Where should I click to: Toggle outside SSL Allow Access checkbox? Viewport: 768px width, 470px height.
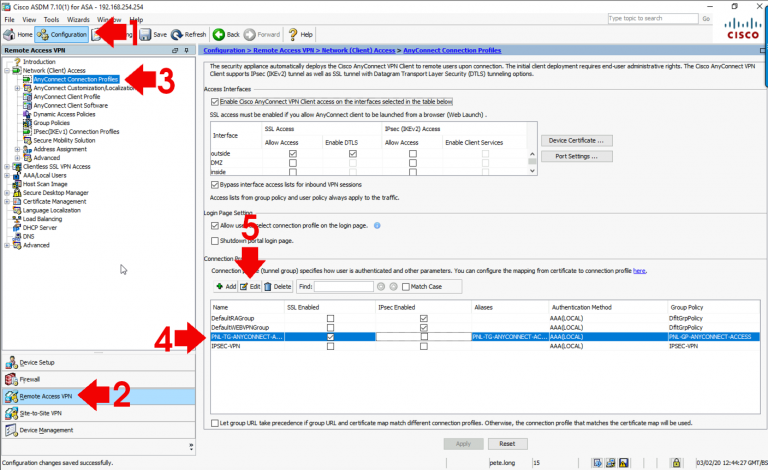(x=293, y=154)
